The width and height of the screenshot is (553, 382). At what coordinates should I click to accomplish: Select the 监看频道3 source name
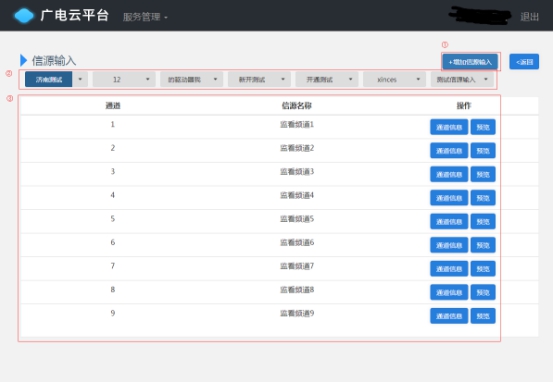[297, 172]
